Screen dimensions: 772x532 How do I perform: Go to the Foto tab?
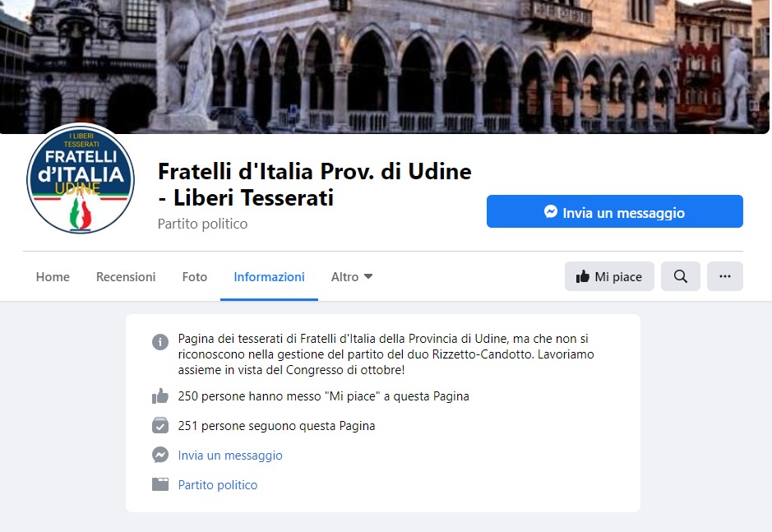(195, 277)
